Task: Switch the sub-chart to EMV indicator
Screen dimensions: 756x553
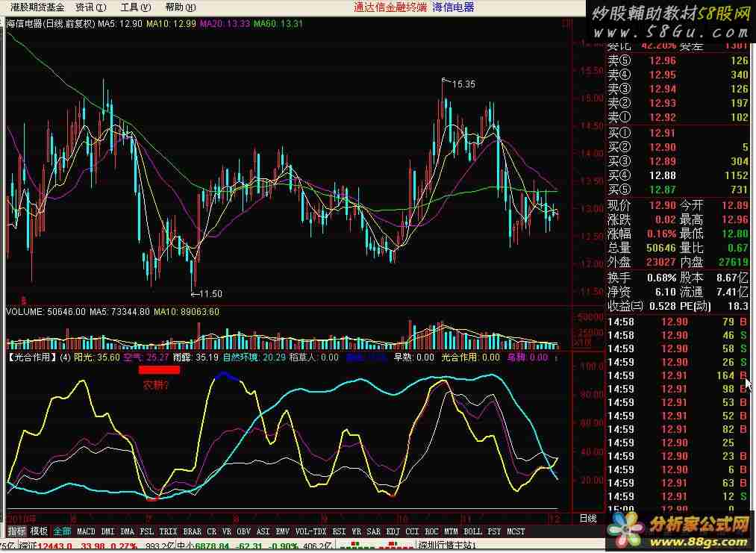Action: click(x=282, y=531)
